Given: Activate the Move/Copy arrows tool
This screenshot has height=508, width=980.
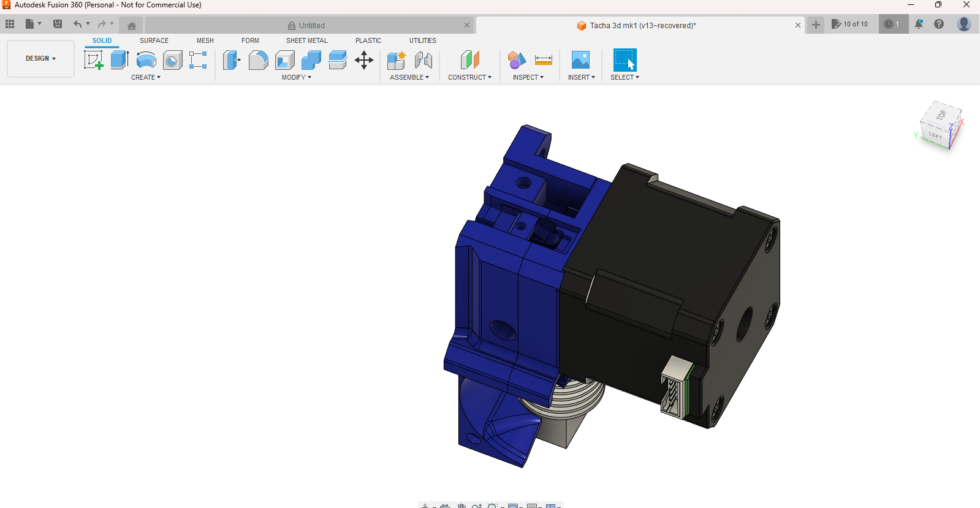Looking at the screenshot, I should pos(364,60).
